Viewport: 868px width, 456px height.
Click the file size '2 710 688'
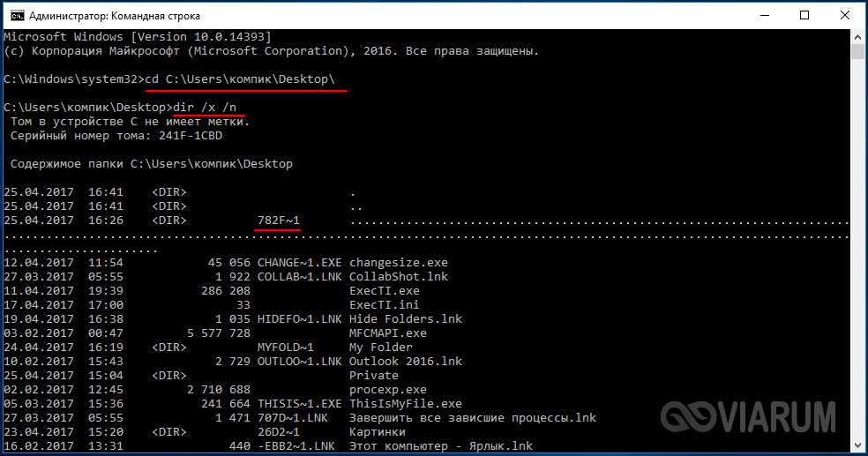coord(219,390)
